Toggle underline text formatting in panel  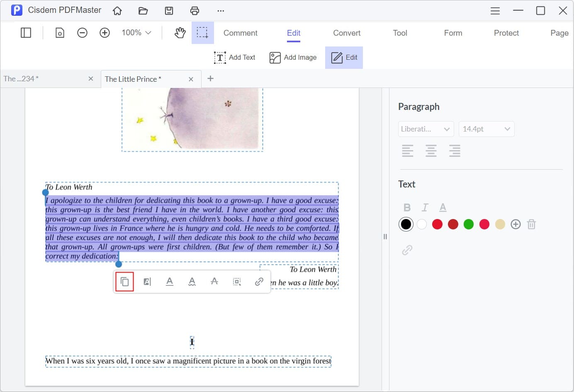click(443, 207)
